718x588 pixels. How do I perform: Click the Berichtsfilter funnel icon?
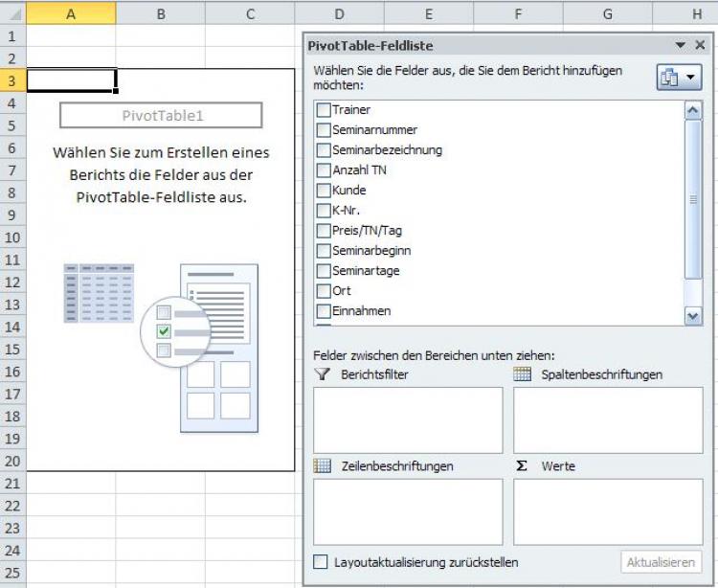(322, 374)
